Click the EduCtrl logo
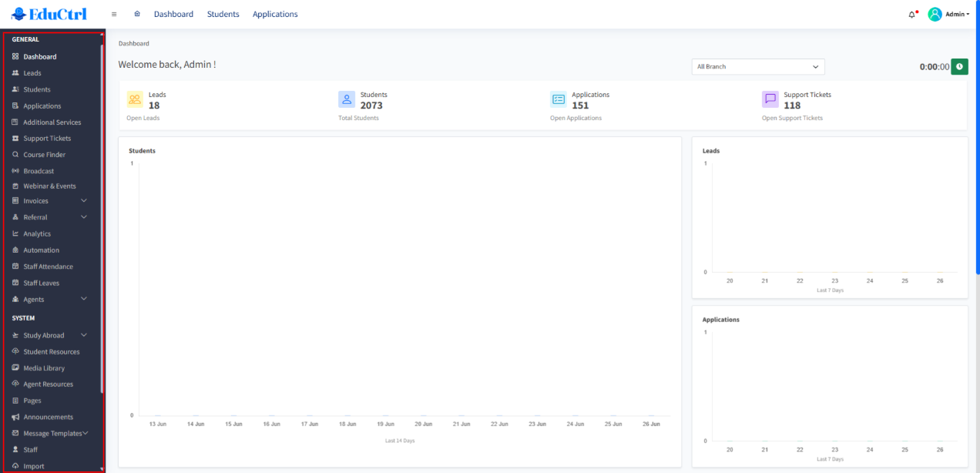Image resolution: width=980 pixels, height=473 pixels. pos(49,14)
